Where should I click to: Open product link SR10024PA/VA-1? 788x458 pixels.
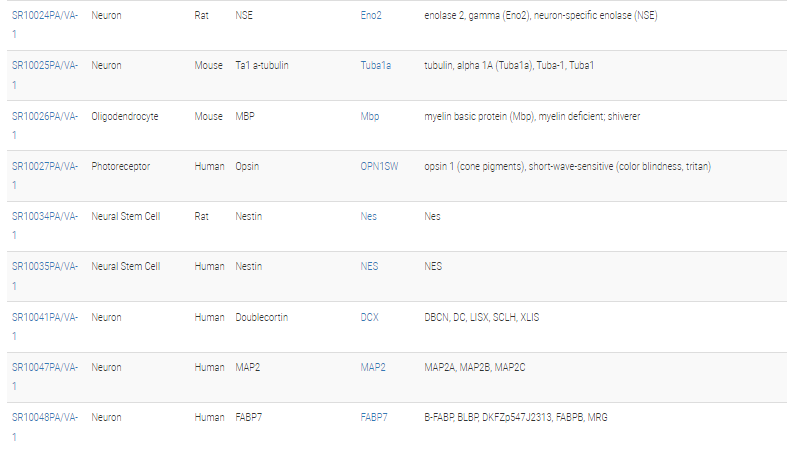(x=45, y=25)
